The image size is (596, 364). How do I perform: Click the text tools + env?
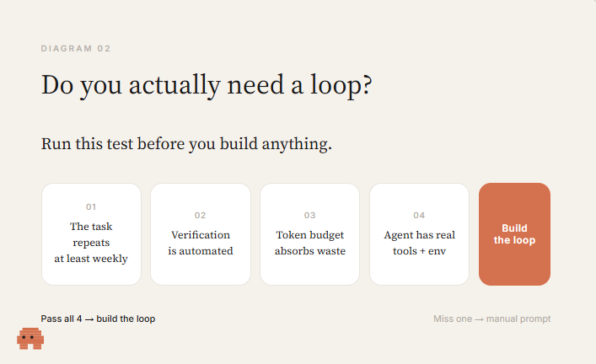(419, 251)
